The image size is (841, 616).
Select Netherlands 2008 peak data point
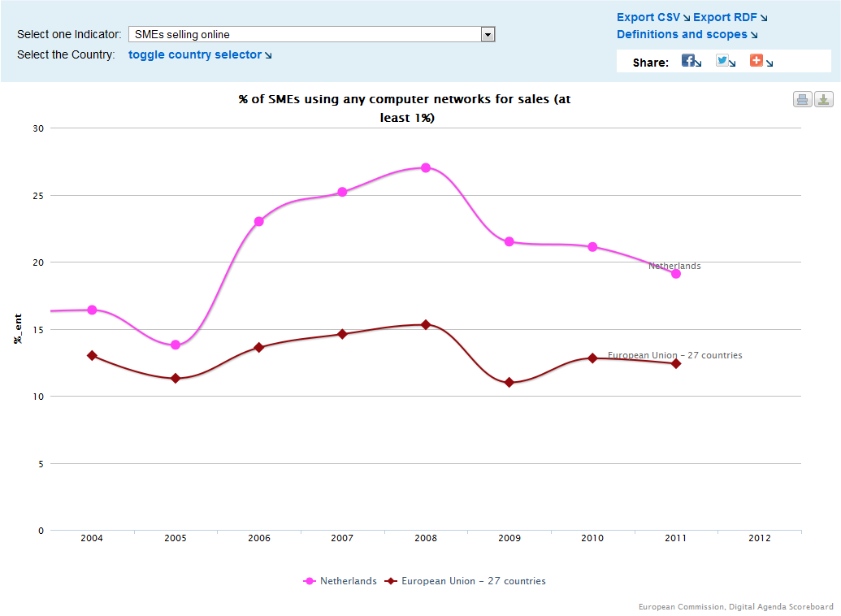426,167
